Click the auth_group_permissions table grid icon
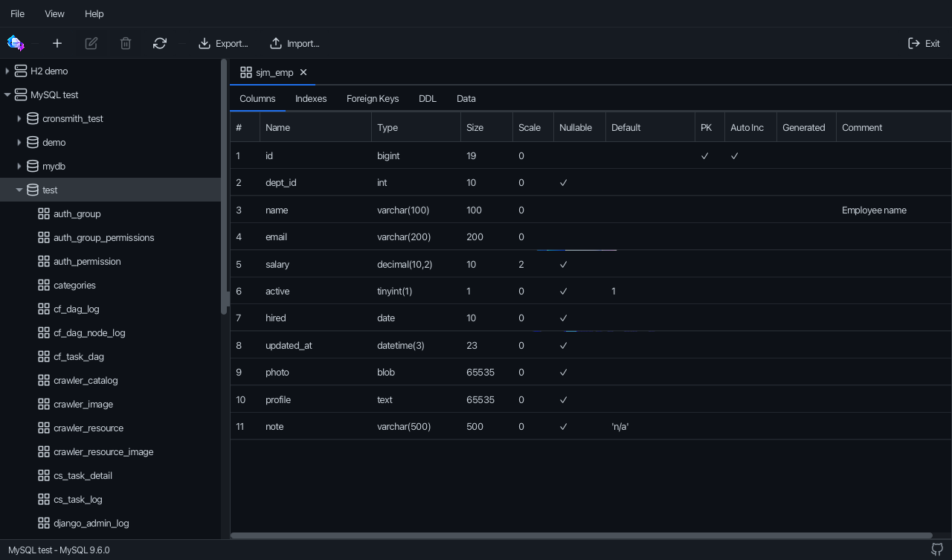Screen dimensions: 952x560 point(44,237)
